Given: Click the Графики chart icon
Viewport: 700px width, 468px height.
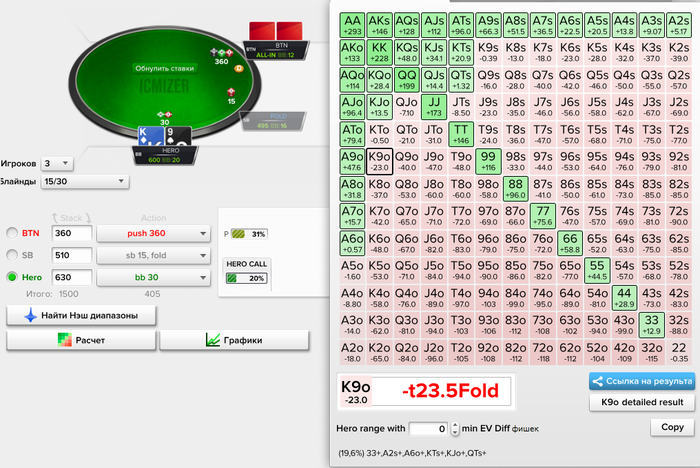Looking at the screenshot, I should [212, 340].
